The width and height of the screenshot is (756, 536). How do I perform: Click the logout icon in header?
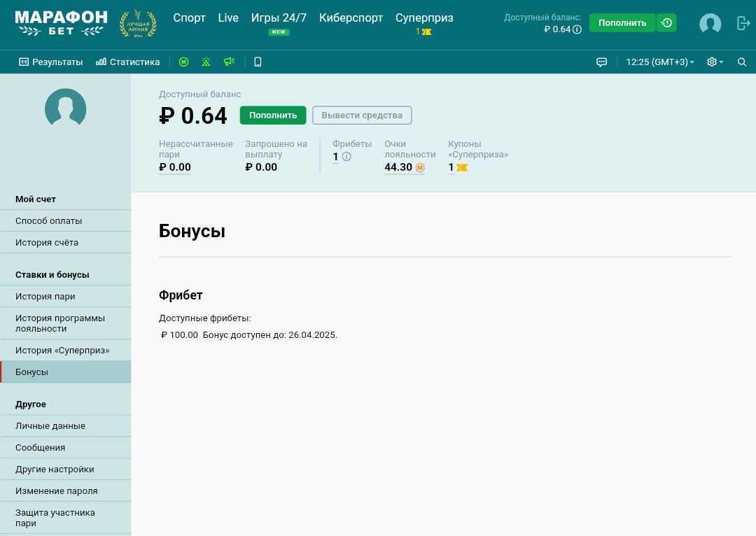coord(743,23)
